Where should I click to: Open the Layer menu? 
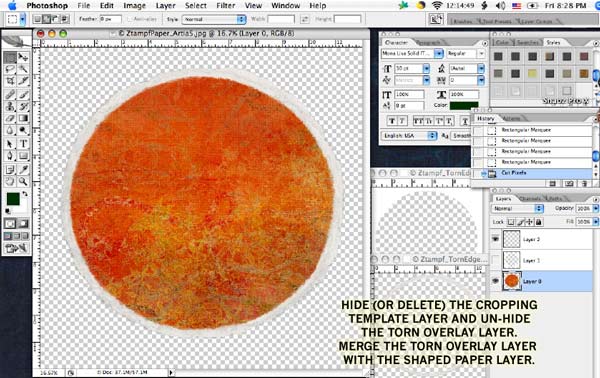(166, 5)
